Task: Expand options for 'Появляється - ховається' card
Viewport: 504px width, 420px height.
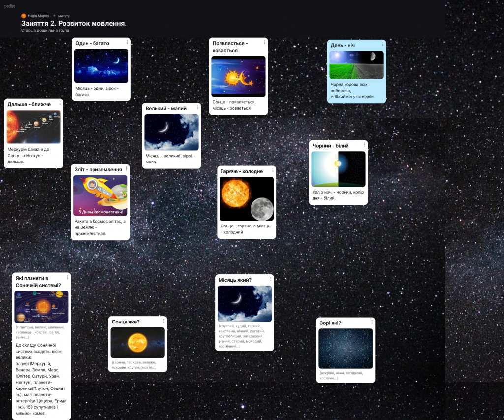Action: pyautogui.click(x=264, y=43)
